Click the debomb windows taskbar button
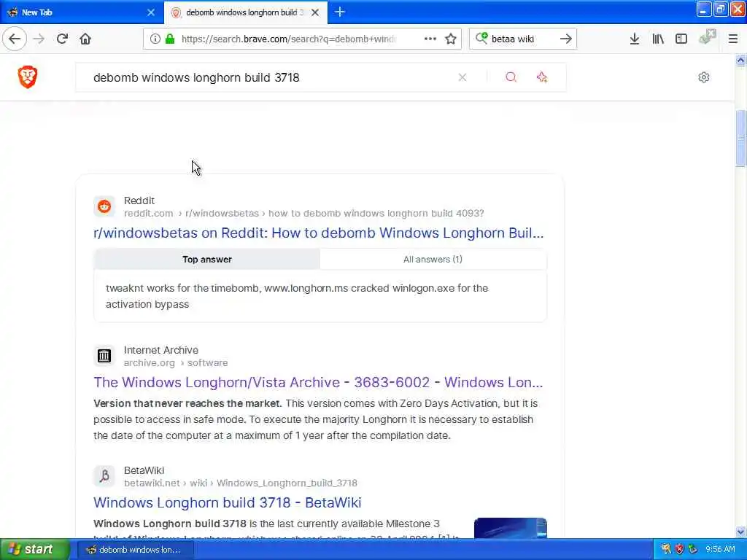This screenshot has width=747, height=560. click(x=135, y=550)
